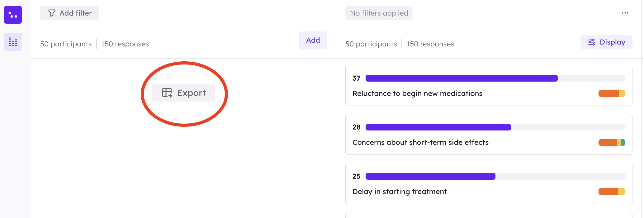Click the progress bar for count 25
The width and height of the screenshot is (644, 218).
pyautogui.click(x=495, y=176)
